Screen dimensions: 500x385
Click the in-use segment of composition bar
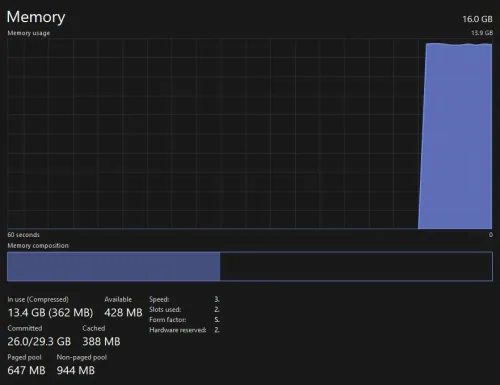pyautogui.click(x=113, y=266)
